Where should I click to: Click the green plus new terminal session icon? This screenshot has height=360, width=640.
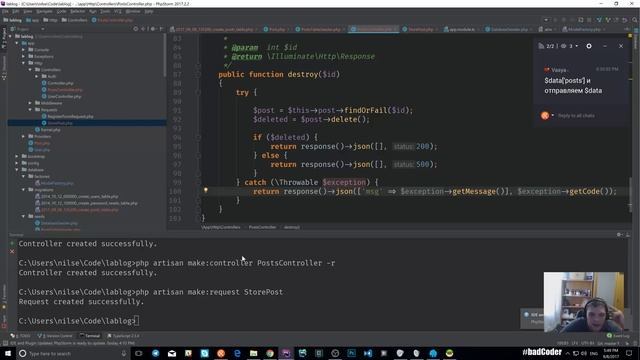[x=12, y=243]
